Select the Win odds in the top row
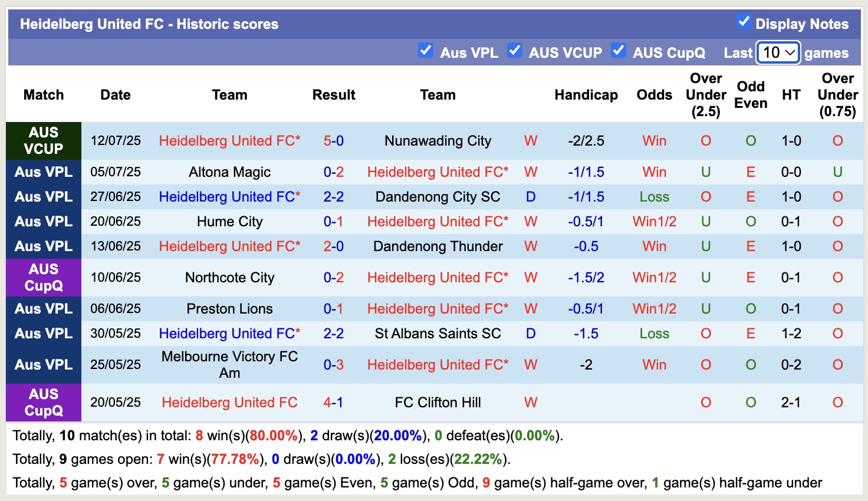 point(654,141)
